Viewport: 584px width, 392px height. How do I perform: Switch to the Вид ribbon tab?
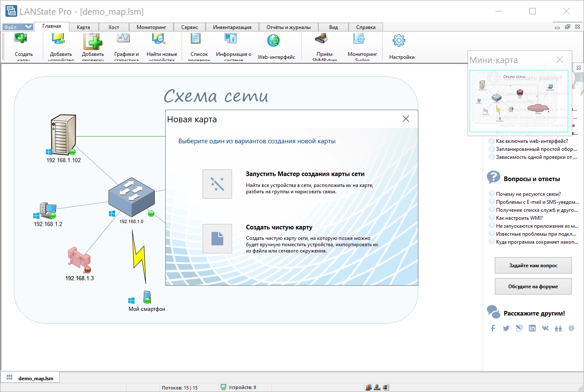(x=333, y=27)
